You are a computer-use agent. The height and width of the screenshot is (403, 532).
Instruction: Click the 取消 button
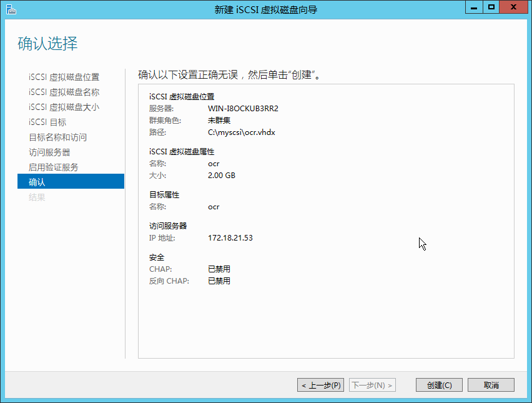(491, 385)
